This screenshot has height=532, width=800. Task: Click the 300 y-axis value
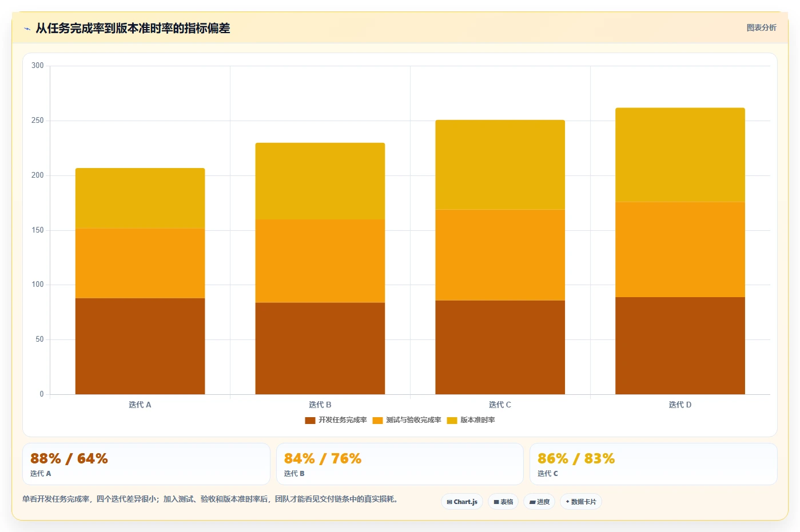coord(38,66)
